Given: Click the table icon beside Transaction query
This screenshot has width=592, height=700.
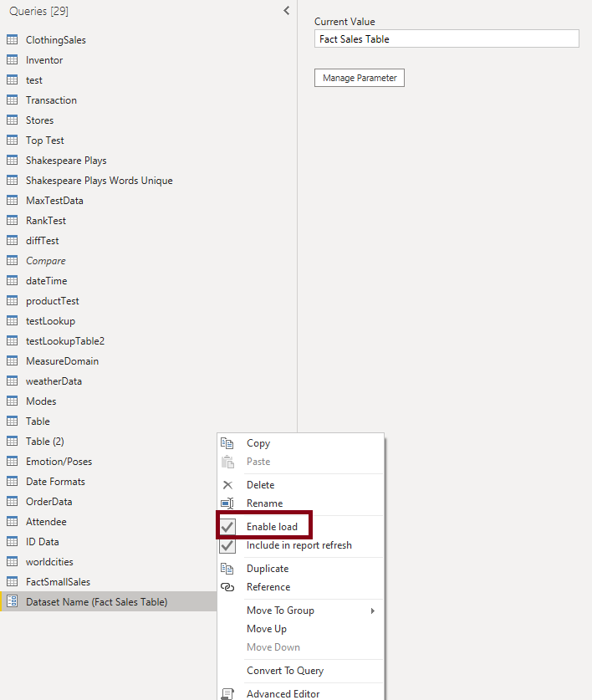Looking at the screenshot, I should 12,100.
